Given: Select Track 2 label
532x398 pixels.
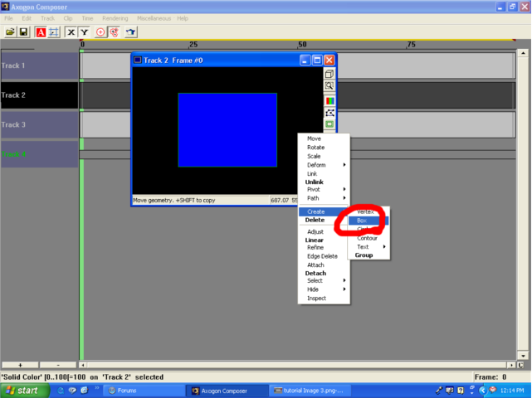Looking at the screenshot, I should 39,95.
